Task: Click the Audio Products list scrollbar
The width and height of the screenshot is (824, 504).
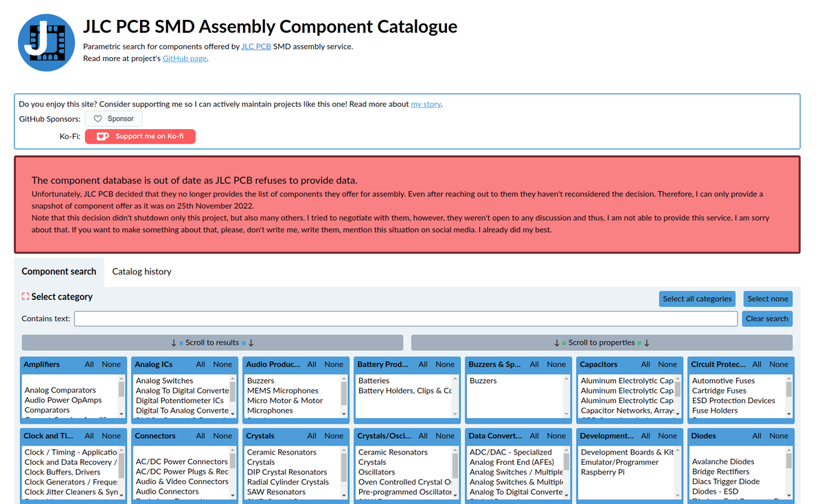Action: click(344, 396)
